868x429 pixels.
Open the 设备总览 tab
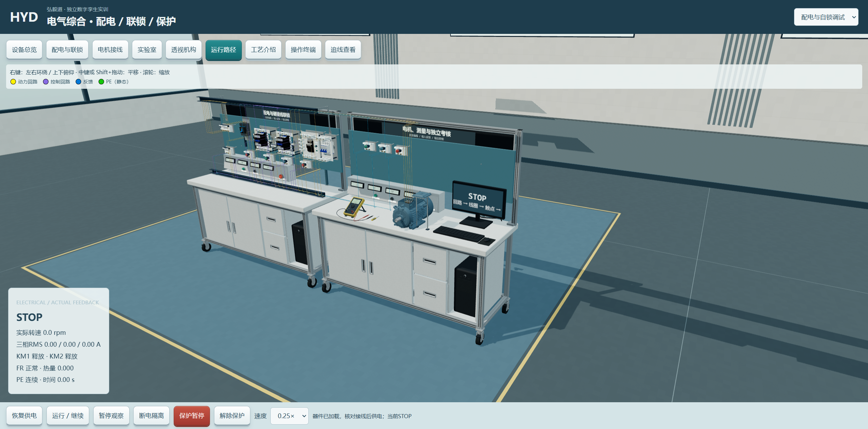[x=24, y=50]
